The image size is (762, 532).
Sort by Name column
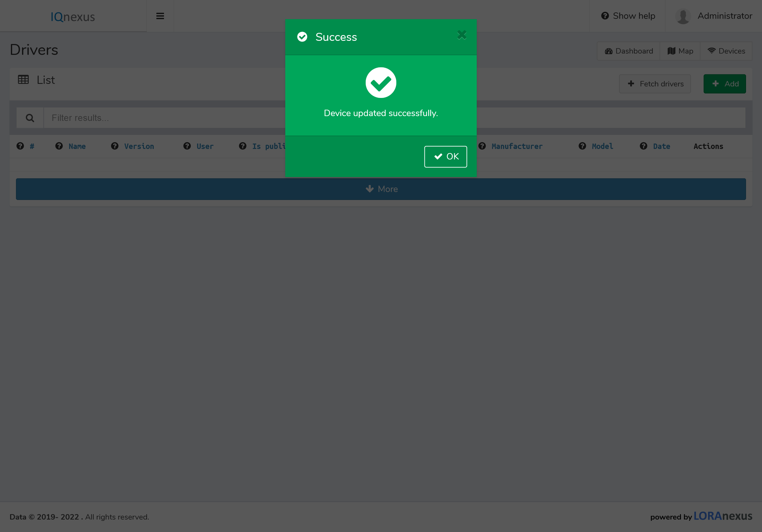click(77, 146)
